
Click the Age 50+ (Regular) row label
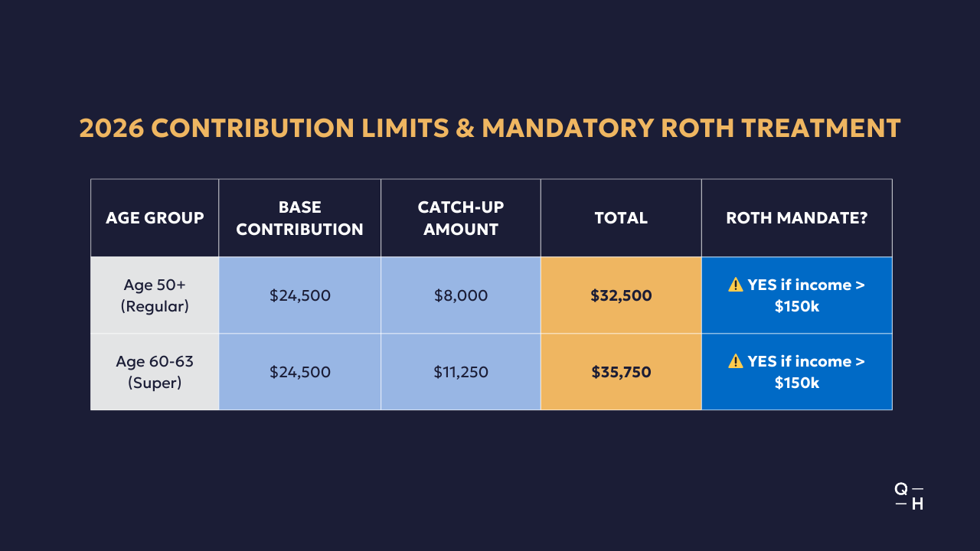(155, 295)
